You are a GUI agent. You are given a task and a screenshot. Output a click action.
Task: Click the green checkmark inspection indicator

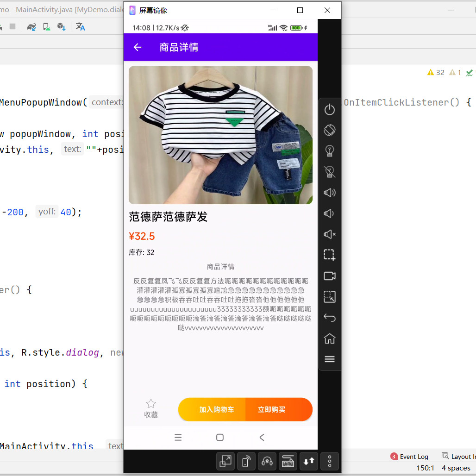click(470, 73)
